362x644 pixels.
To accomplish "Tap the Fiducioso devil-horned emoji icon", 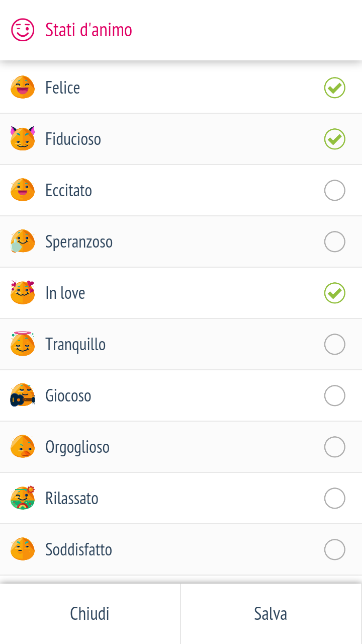I will click(x=23, y=138).
